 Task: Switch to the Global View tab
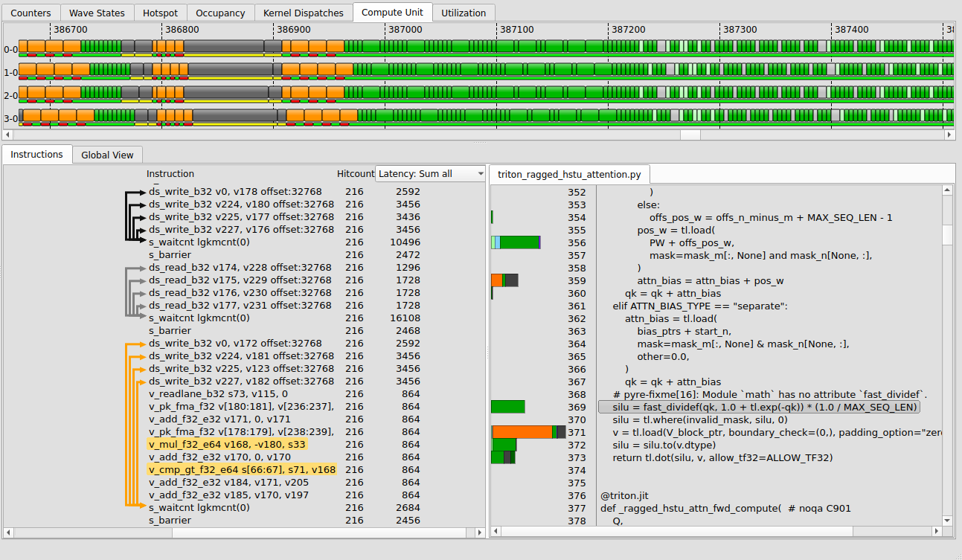point(107,155)
